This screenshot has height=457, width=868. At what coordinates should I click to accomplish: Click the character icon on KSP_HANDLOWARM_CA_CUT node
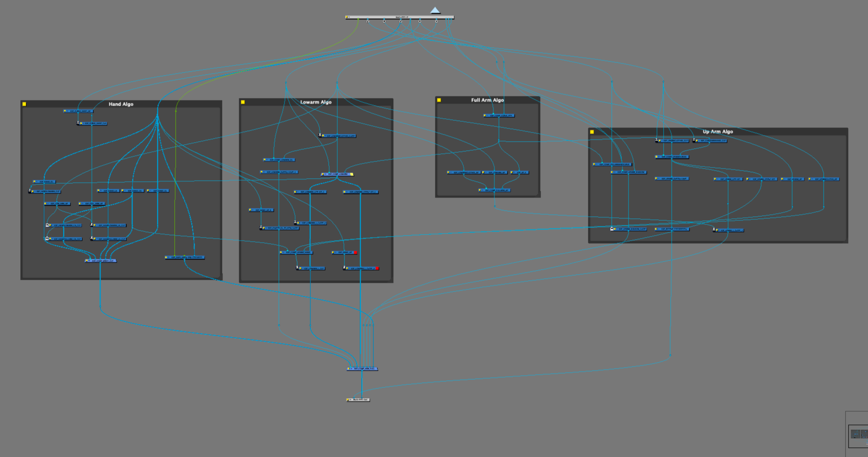47,225
